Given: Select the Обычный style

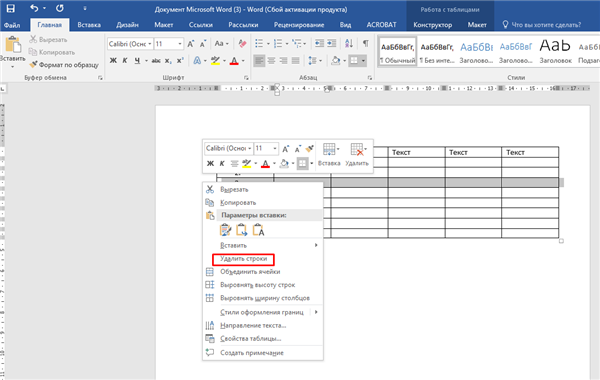Looking at the screenshot, I should (398, 52).
